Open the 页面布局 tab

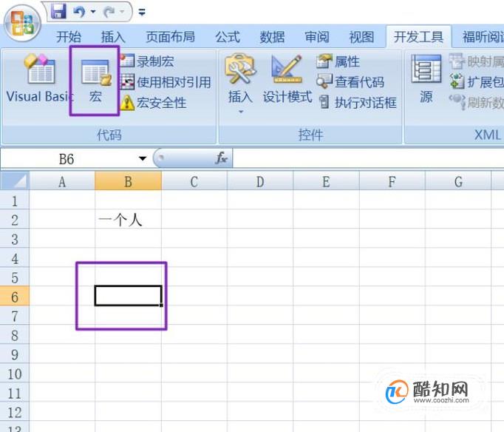pos(171,37)
